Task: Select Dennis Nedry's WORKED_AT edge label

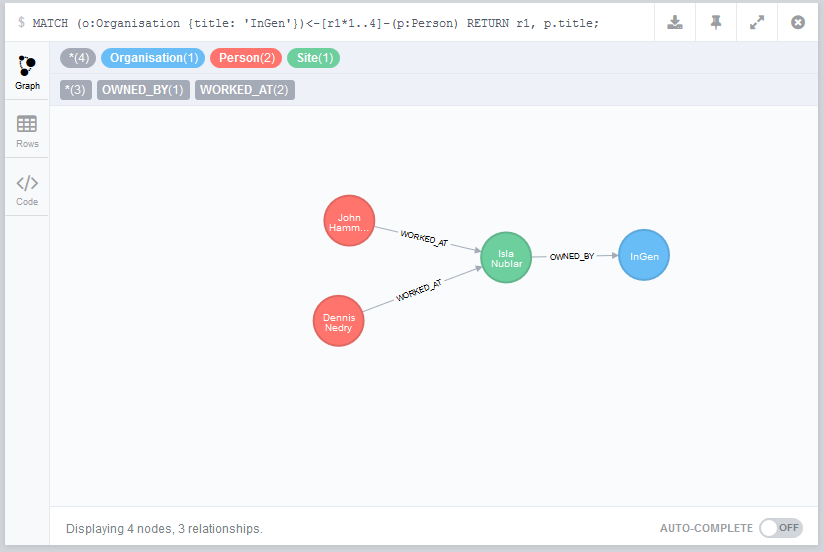Action: click(x=419, y=291)
